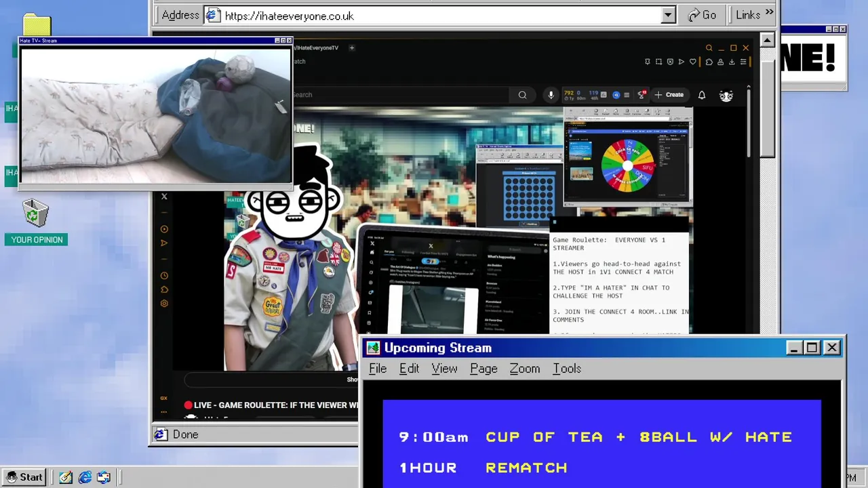Open the browser profile person icon

720,62
